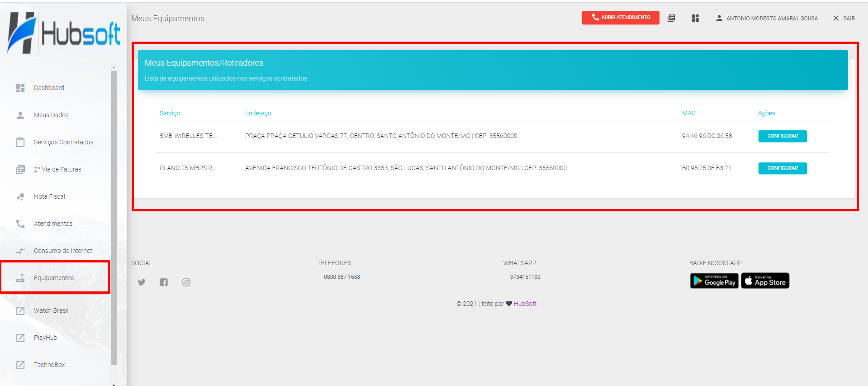The image size is (868, 386).
Task: Click the Hubsoft logo
Action: 63,33
